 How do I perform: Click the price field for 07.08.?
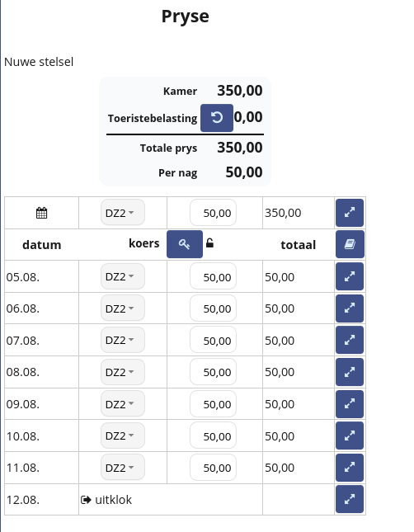coord(213,340)
